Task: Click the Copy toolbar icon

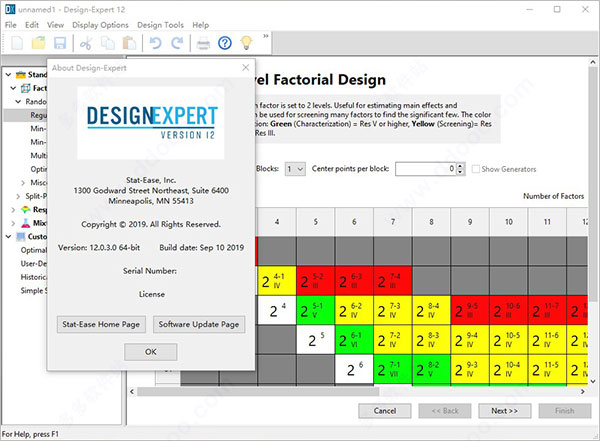Action: [x=108, y=43]
